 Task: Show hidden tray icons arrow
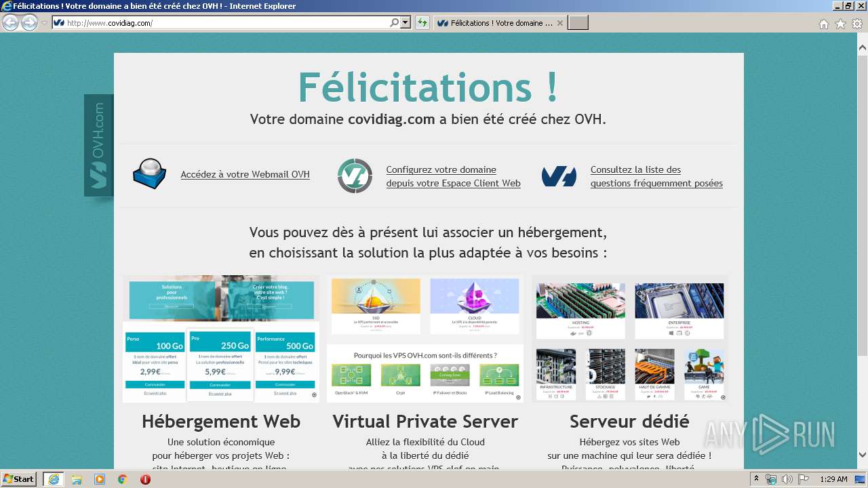pyautogui.click(x=756, y=479)
